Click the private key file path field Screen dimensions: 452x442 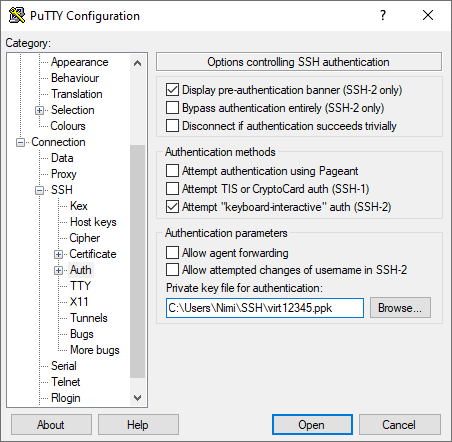(265, 308)
